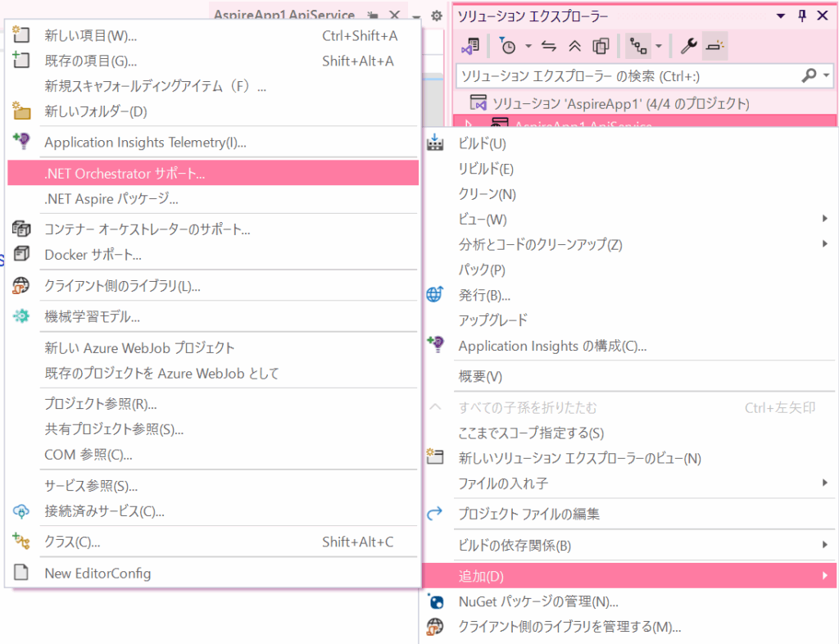Click NuGet パッケージの管理(N)... icon
839x644 pixels.
pos(436,601)
